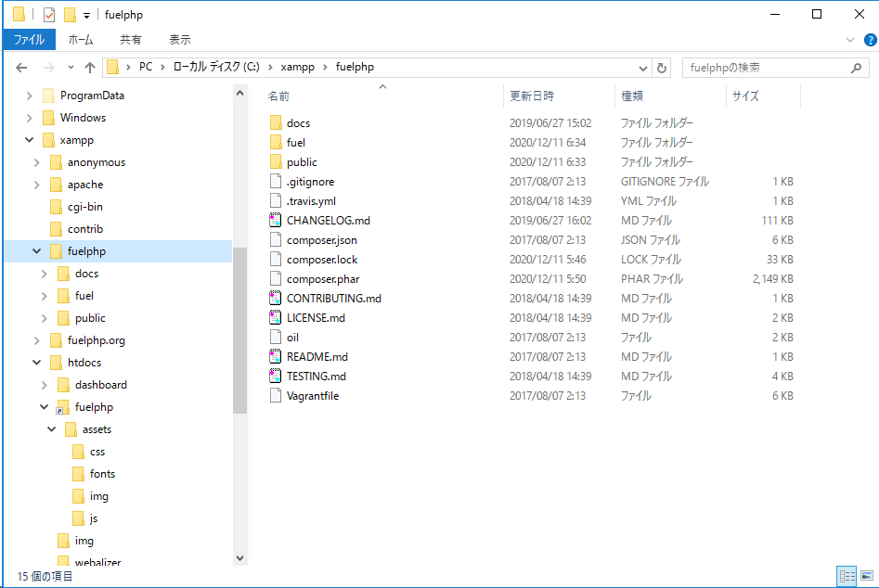Click xampp in the address breadcrumb

click(x=295, y=67)
